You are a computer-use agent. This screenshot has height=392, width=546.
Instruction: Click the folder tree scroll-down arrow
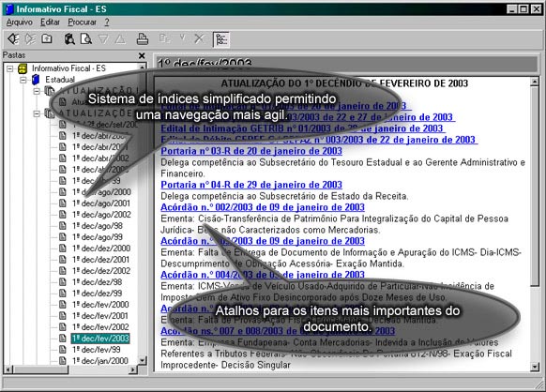click(x=142, y=360)
